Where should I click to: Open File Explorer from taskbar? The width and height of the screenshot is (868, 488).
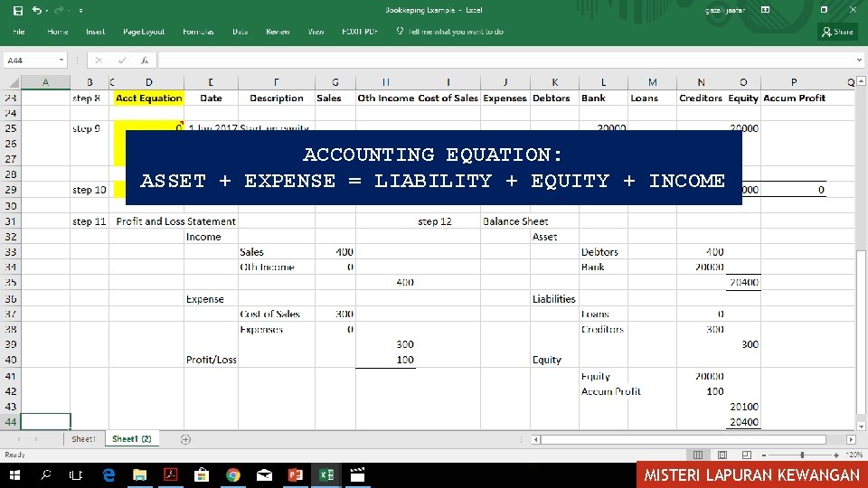[139, 474]
